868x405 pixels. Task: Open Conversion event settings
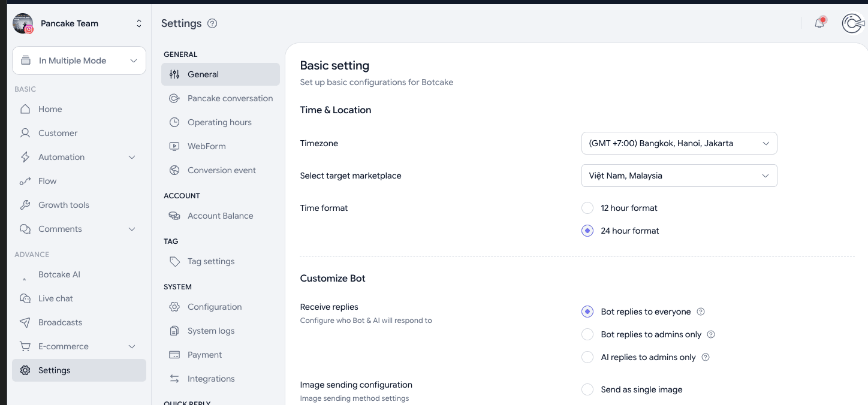221,170
